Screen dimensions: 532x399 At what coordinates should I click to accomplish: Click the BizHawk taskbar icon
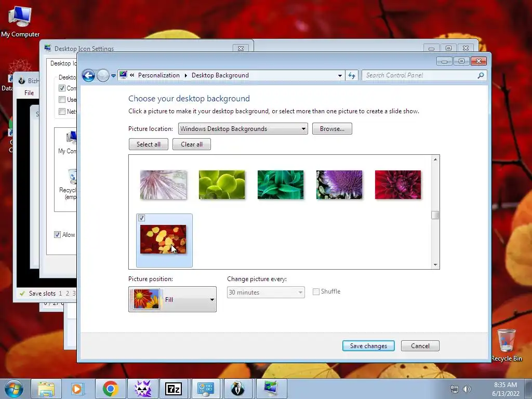[238, 389]
